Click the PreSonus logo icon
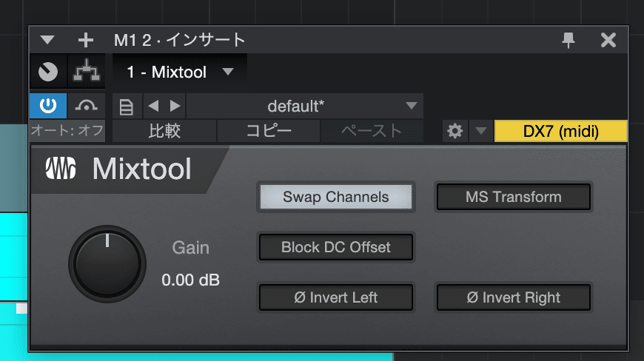The image size is (644, 361). pyautogui.click(x=61, y=168)
